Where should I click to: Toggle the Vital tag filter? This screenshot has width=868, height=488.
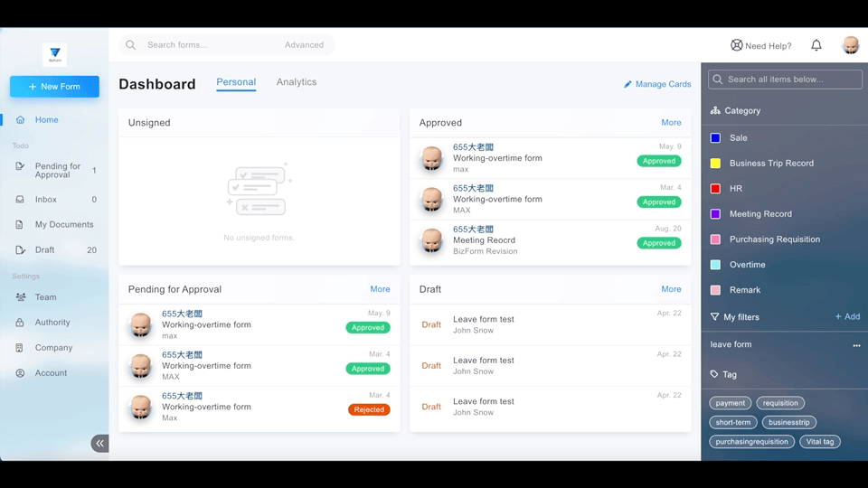[820, 442]
